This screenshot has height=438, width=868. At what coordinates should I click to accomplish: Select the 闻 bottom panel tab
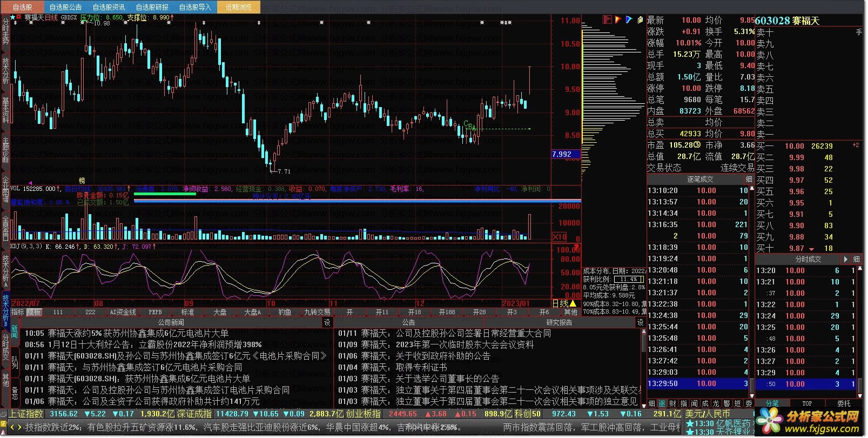coord(694,403)
